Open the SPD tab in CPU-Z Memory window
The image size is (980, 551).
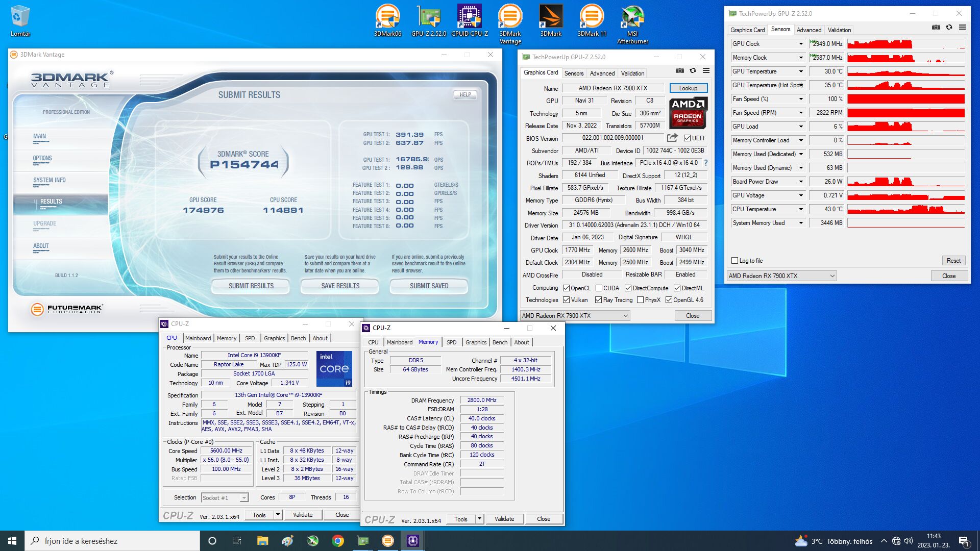pyautogui.click(x=451, y=342)
